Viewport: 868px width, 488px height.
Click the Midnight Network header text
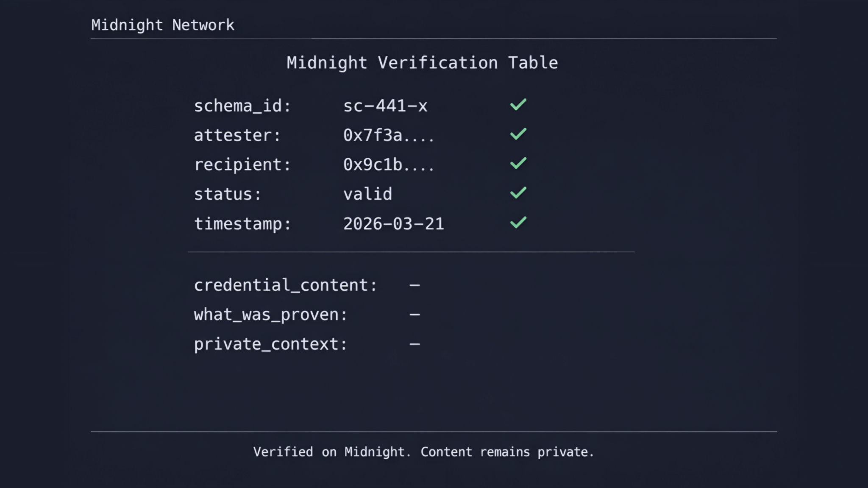click(x=163, y=25)
